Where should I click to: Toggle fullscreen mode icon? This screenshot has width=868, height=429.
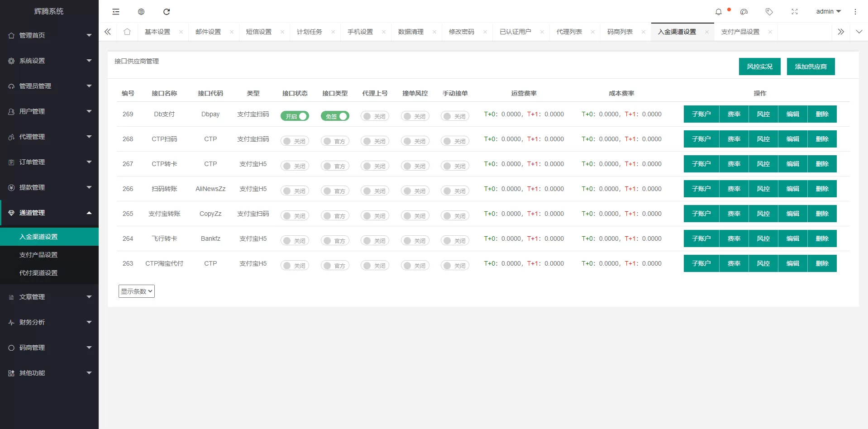pos(794,12)
